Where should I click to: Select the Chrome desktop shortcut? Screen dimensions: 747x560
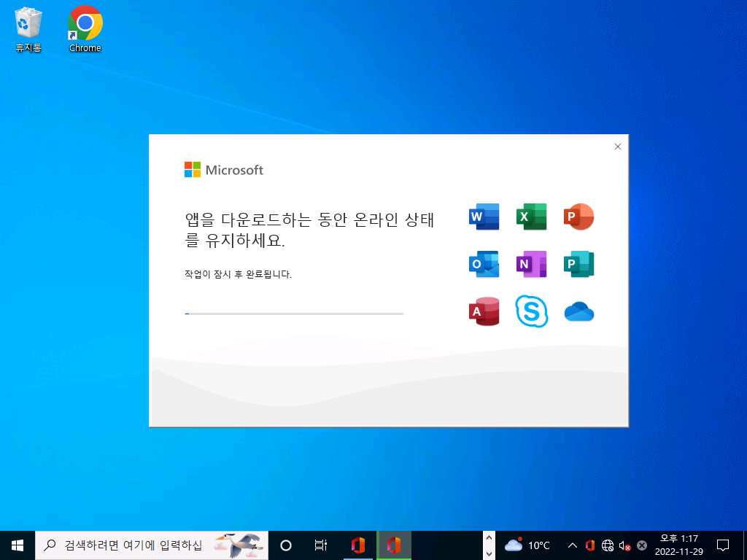[85, 29]
